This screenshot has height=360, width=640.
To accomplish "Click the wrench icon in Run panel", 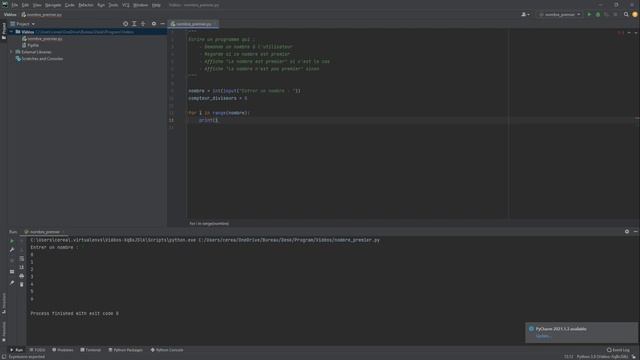I will (12, 249).
